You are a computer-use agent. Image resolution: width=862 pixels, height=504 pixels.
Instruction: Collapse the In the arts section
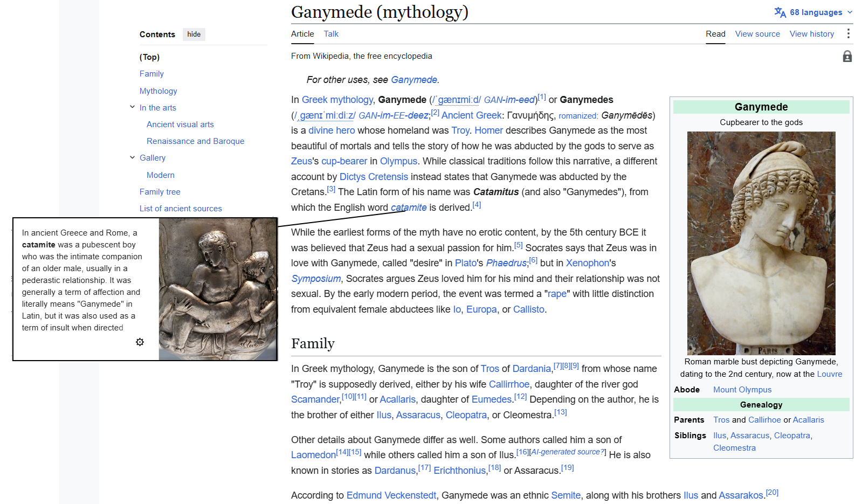132,107
